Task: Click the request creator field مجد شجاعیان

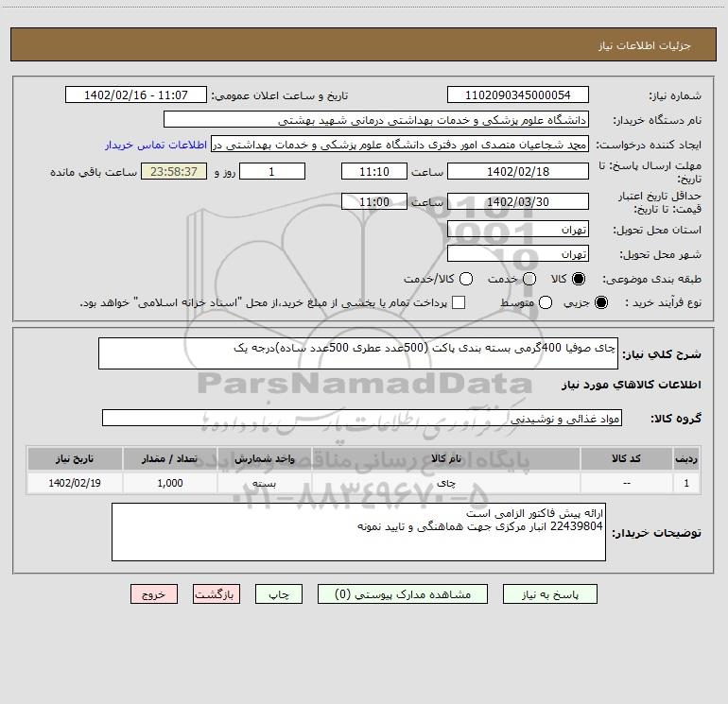Action: pyautogui.click(x=400, y=145)
